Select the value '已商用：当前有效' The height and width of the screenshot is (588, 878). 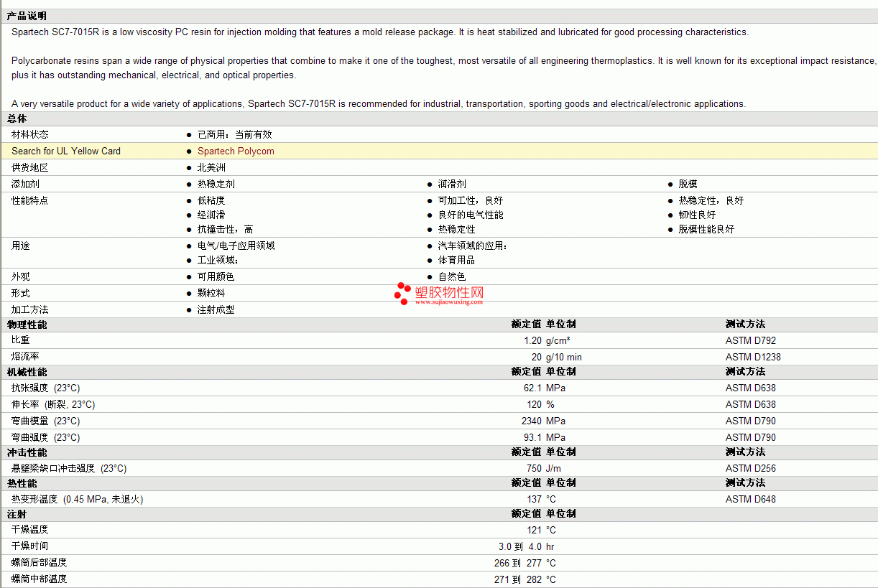coord(235,134)
